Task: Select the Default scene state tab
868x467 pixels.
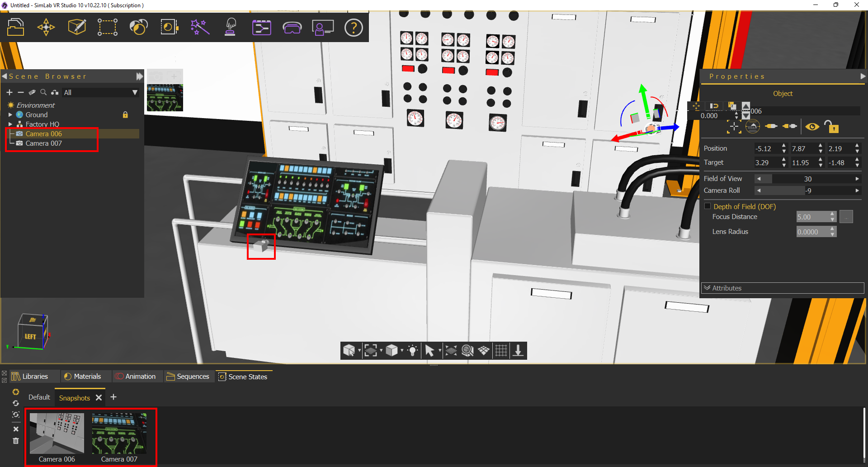Action: pos(39,397)
